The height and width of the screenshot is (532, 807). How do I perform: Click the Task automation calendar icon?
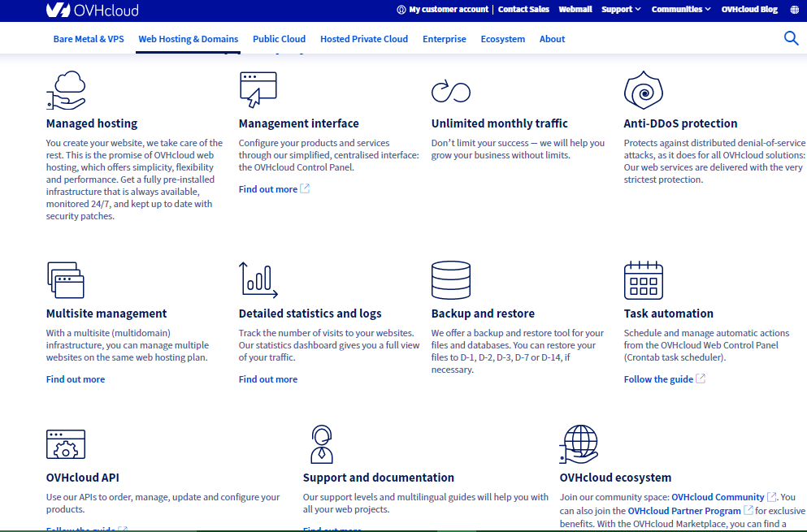[644, 280]
